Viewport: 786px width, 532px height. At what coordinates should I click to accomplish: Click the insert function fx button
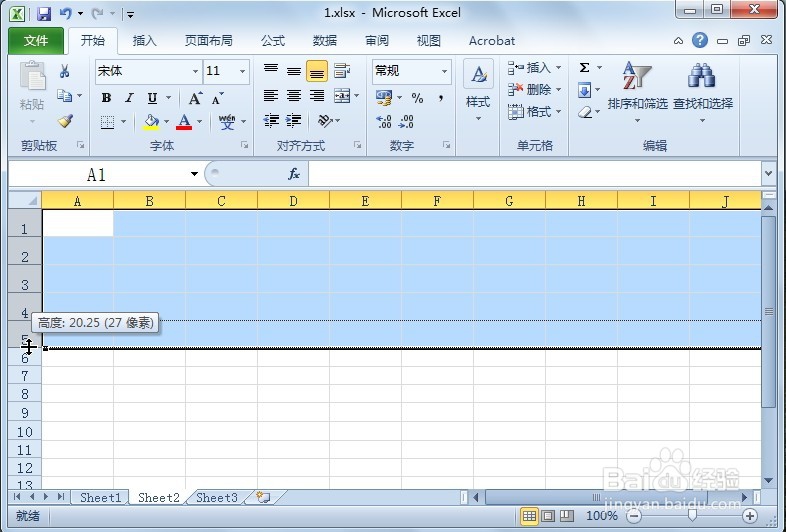pyautogui.click(x=294, y=174)
